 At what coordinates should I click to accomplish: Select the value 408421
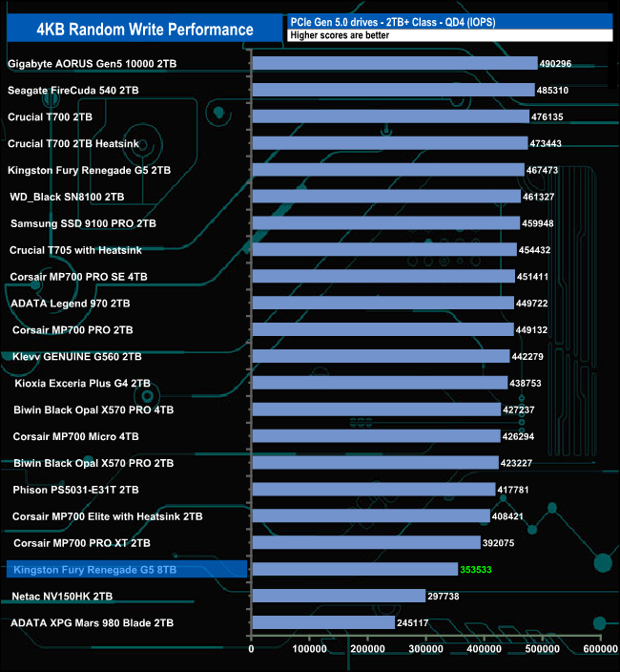coord(507,516)
